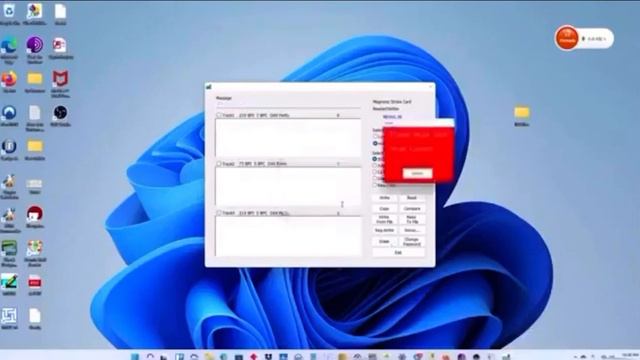This screenshot has width=640, height=360.
Task: Open the Recycle Bin desktop icon
Action: pos(9,11)
